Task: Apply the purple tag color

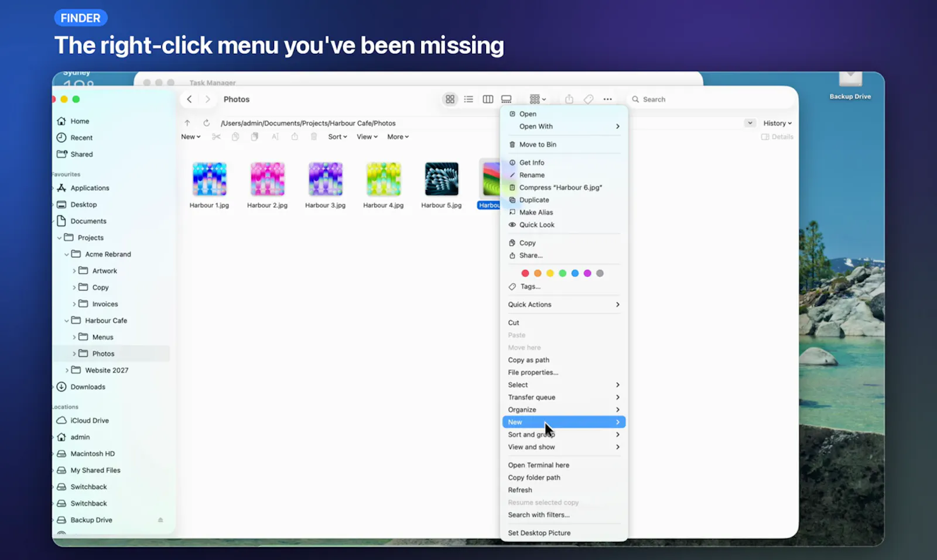Action: [x=587, y=273]
